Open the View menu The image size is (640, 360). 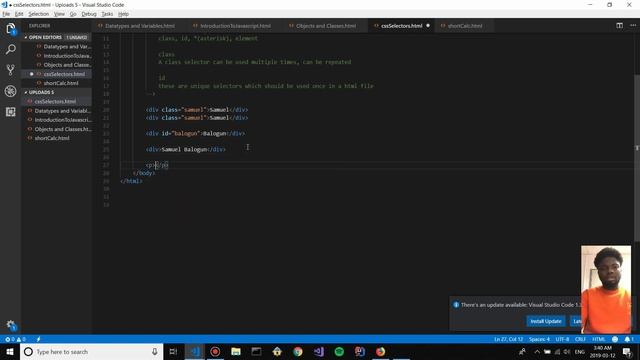[59, 14]
